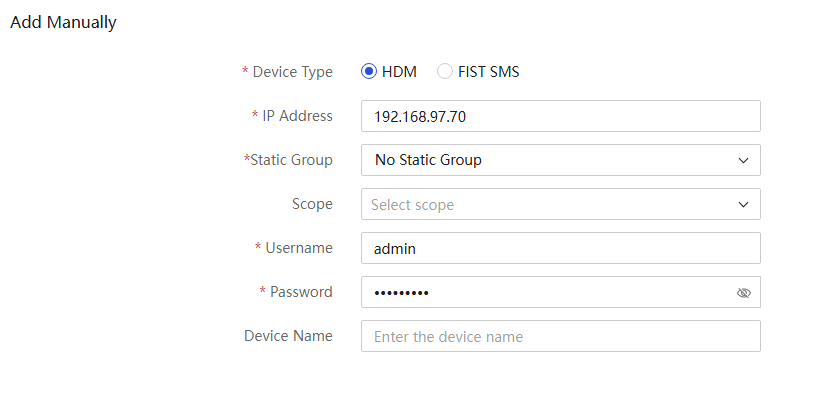Click the Scope field label
This screenshot has width=828, height=400.
[312, 204]
